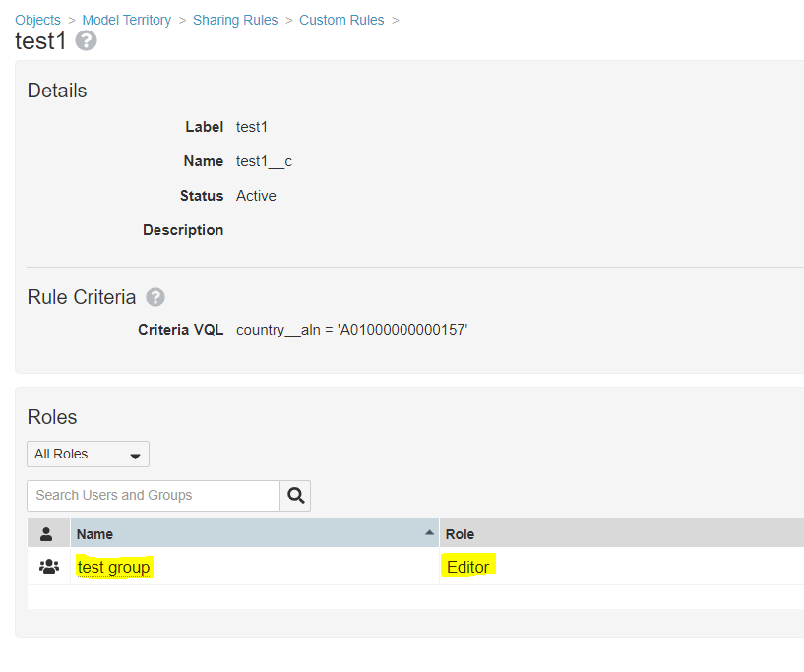Select the highlighted Editor role cell
Image resolution: width=804 pixels, height=672 pixels.
tap(467, 567)
